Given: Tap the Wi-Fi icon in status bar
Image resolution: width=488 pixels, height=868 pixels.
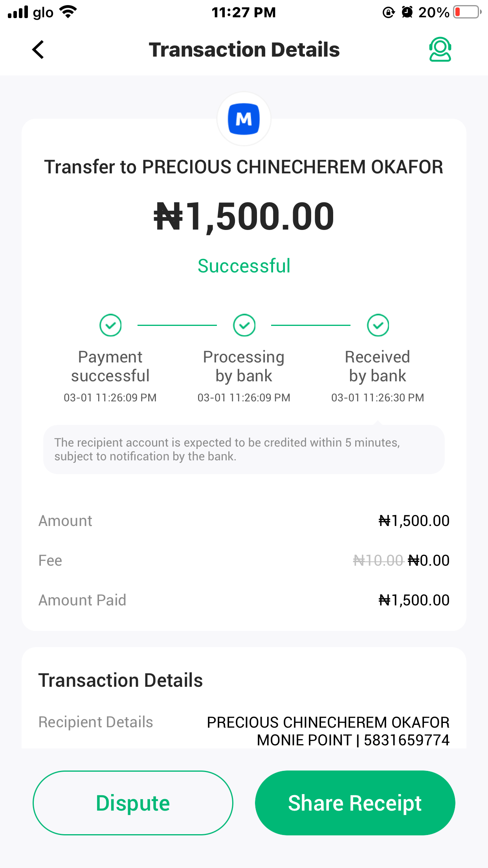Looking at the screenshot, I should pos(68,12).
